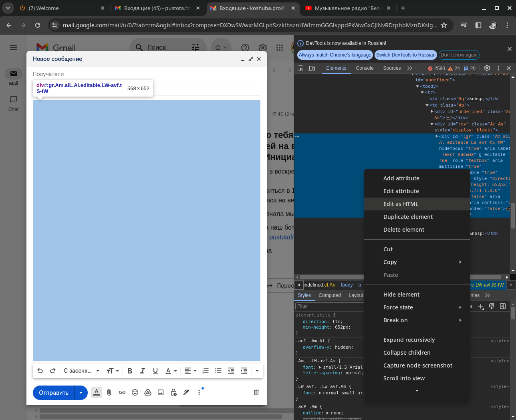Increase indent in compose toolbar
Image resolution: width=516 pixels, height=420 pixels.
(x=244, y=371)
